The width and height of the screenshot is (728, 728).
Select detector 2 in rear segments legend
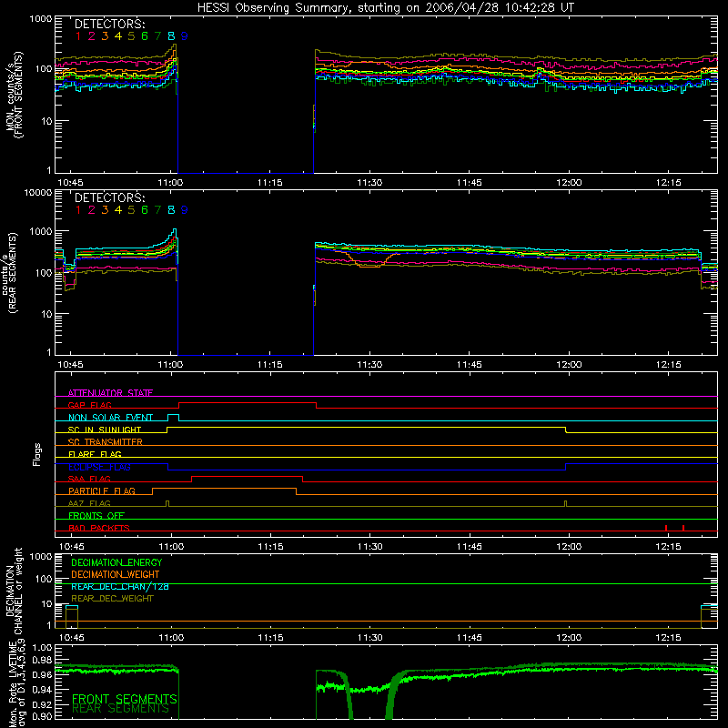point(92,210)
